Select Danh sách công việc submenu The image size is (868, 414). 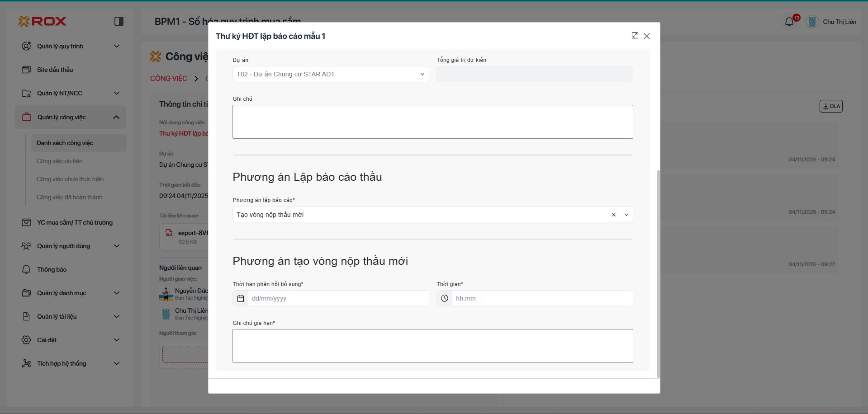(65, 143)
